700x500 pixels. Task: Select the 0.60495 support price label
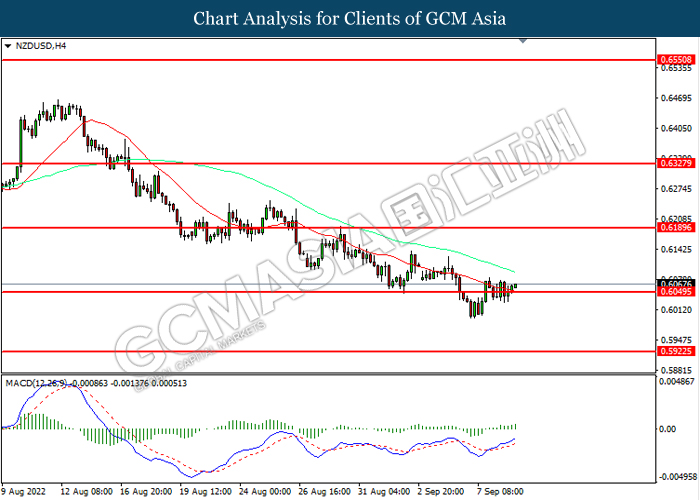[x=676, y=292]
